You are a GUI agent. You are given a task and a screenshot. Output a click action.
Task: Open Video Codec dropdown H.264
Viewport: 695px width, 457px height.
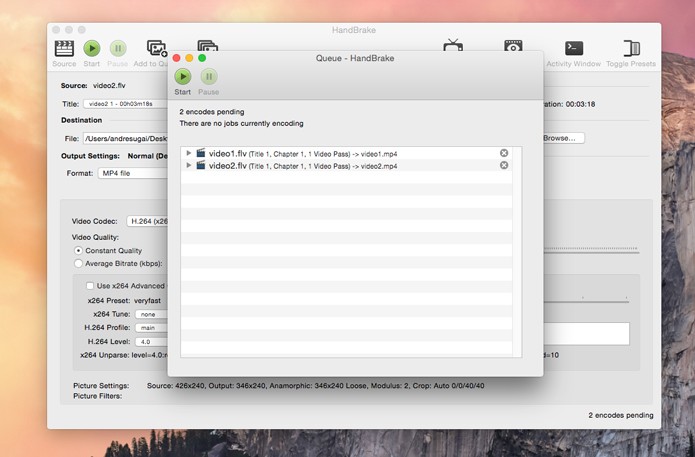pyautogui.click(x=148, y=221)
